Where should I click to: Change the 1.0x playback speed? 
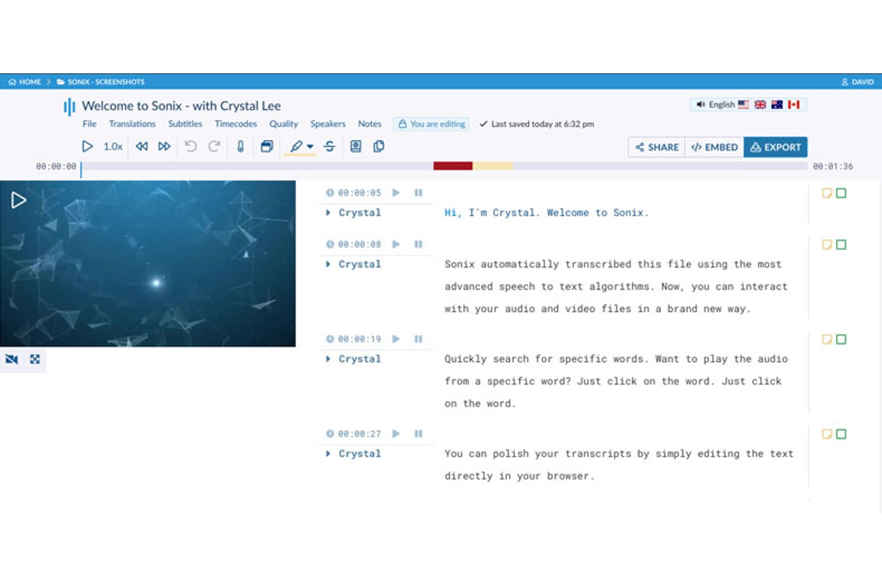click(x=113, y=147)
